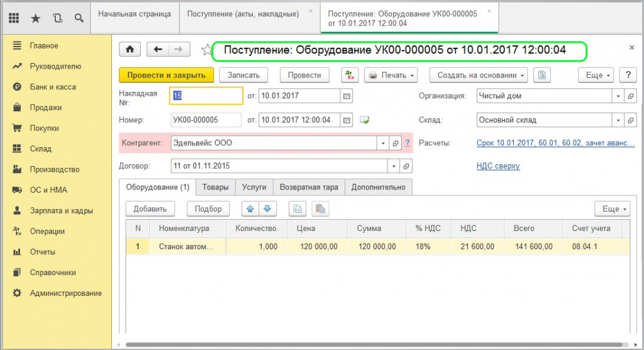Open Зарплата и кадры section in sidebar
The width and height of the screenshot is (644, 350).
62,211
